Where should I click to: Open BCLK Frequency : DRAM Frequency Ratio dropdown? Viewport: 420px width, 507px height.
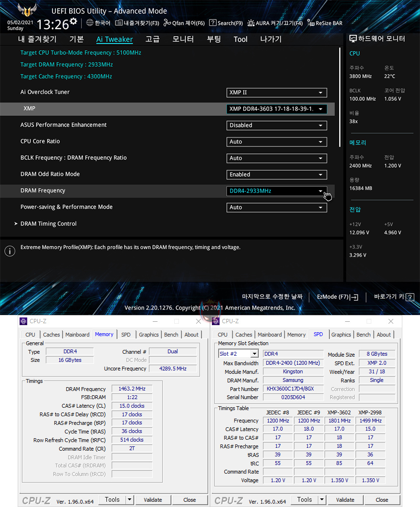click(277, 158)
